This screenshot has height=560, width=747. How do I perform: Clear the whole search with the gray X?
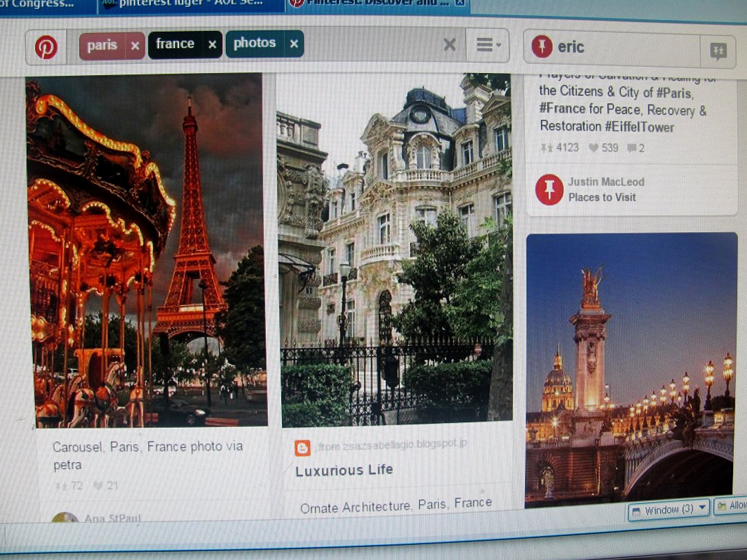pyautogui.click(x=449, y=45)
